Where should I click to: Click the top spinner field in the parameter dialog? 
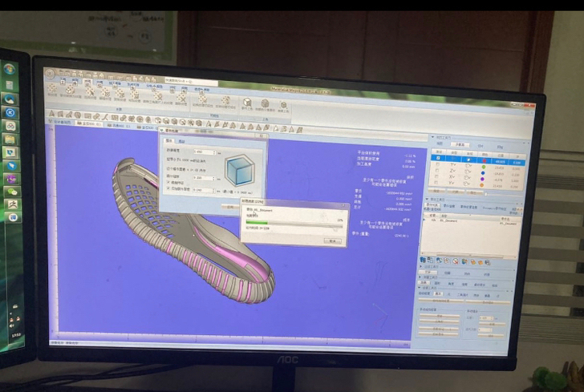[x=205, y=152]
